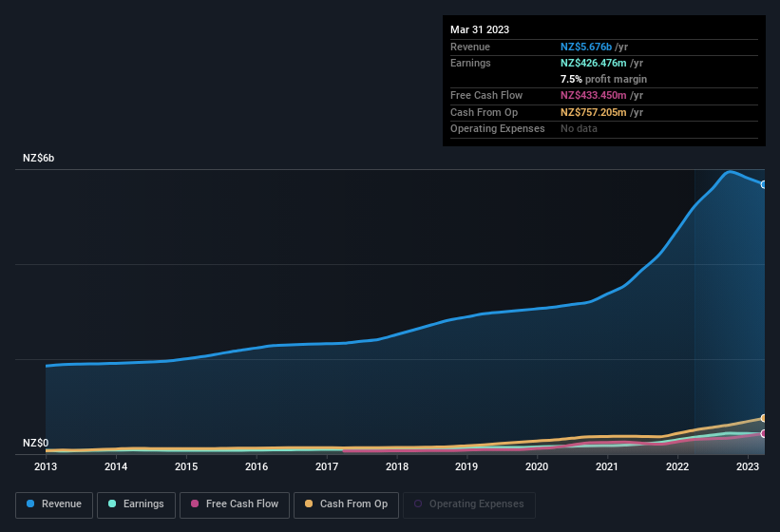Click the 7.5% profit margin text

point(603,79)
